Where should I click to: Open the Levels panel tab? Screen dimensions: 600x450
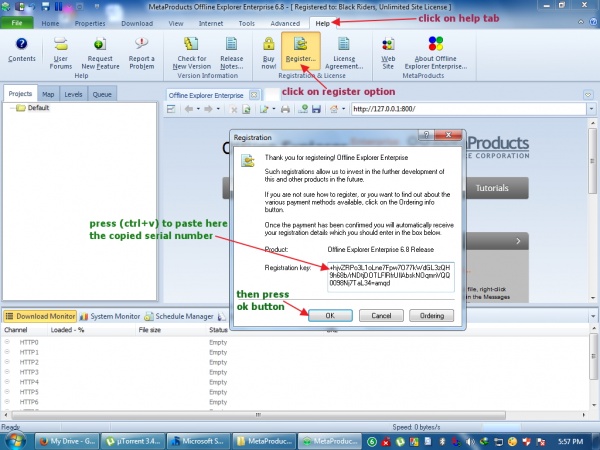point(73,94)
